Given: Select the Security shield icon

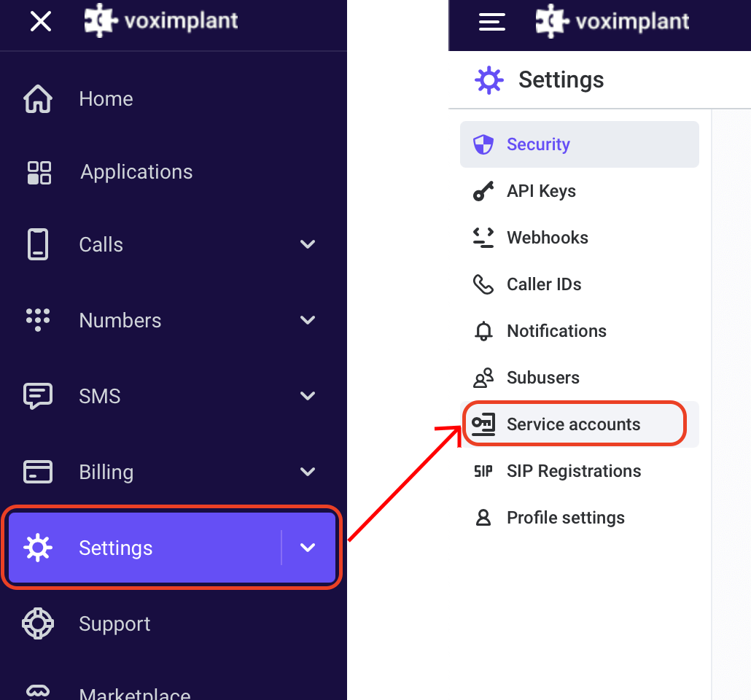Looking at the screenshot, I should [x=483, y=144].
